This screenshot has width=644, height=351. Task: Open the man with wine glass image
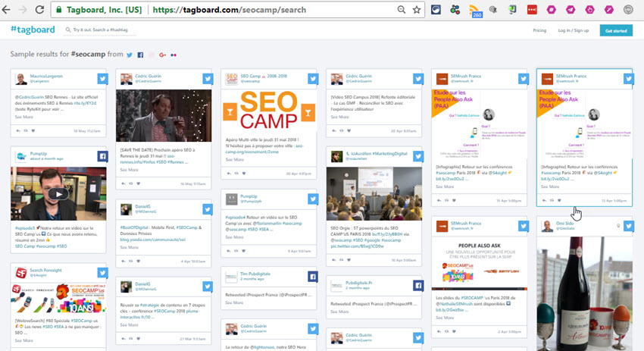(x=164, y=115)
